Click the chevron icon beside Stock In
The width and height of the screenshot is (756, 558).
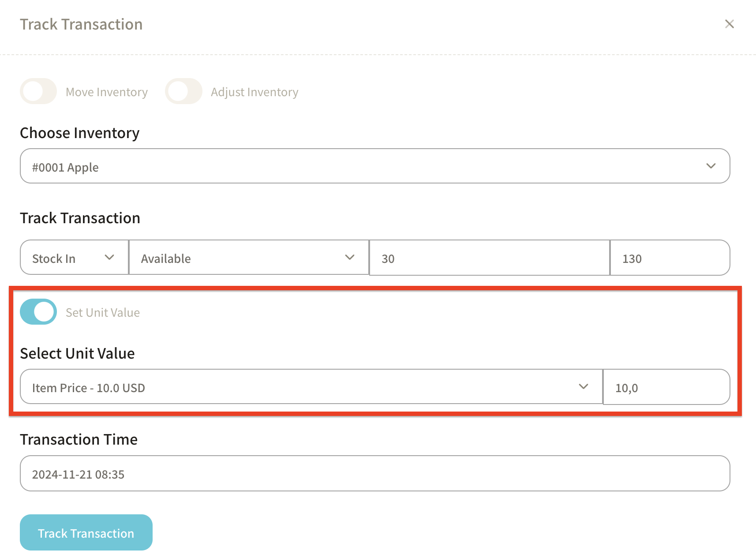pyautogui.click(x=109, y=258)
